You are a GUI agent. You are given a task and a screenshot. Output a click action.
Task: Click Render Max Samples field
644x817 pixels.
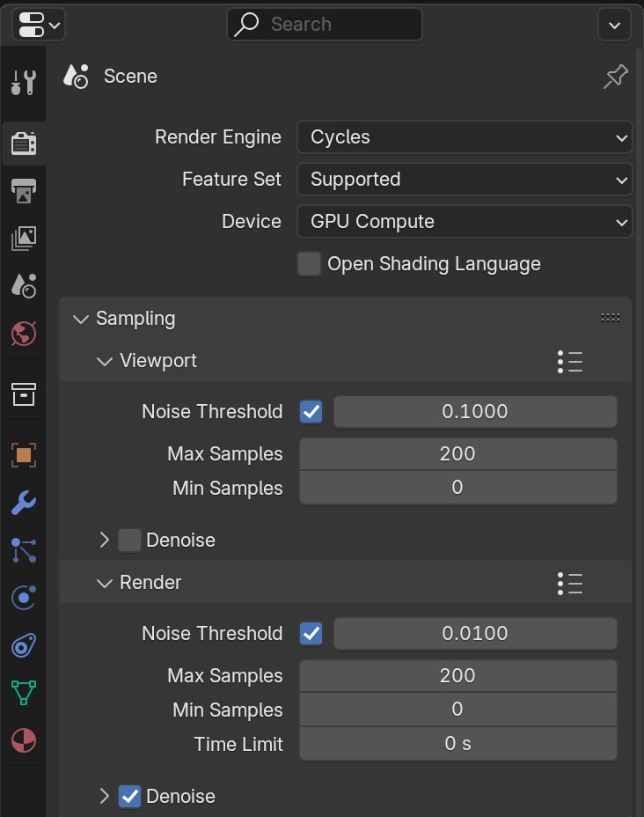(458, 676)
